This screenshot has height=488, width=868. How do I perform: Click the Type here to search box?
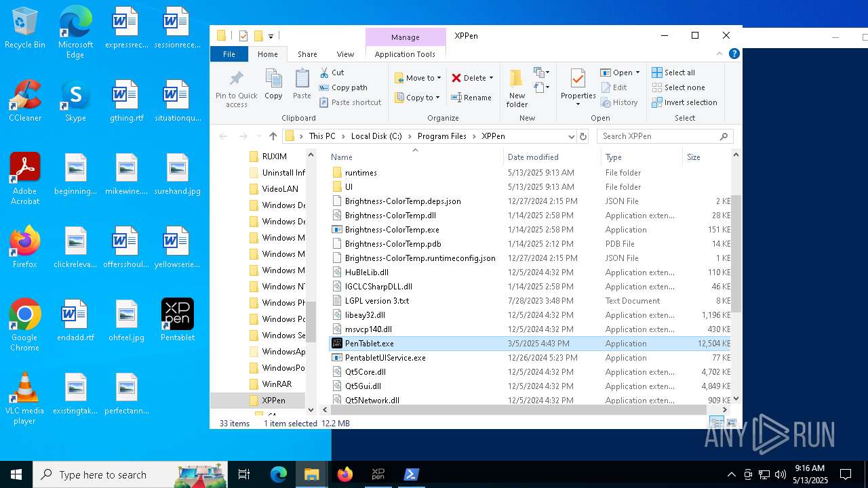(130, 475)
